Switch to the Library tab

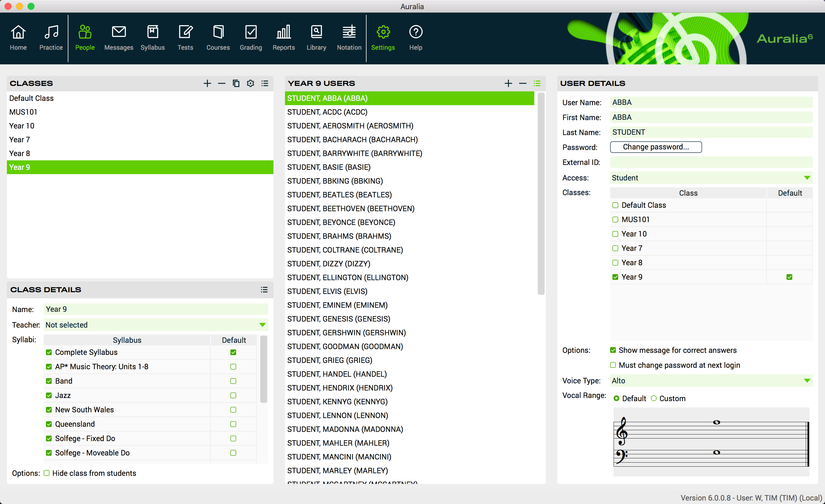click(x=316, y=38)
